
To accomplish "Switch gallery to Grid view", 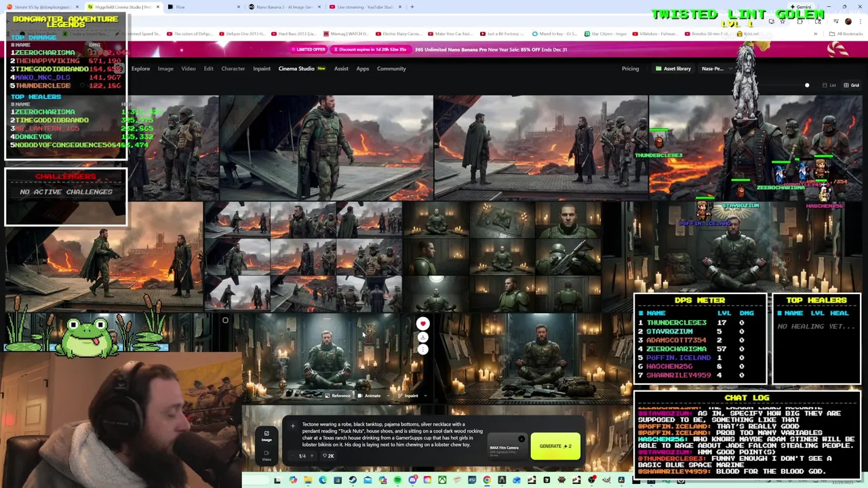I will 851,85.
